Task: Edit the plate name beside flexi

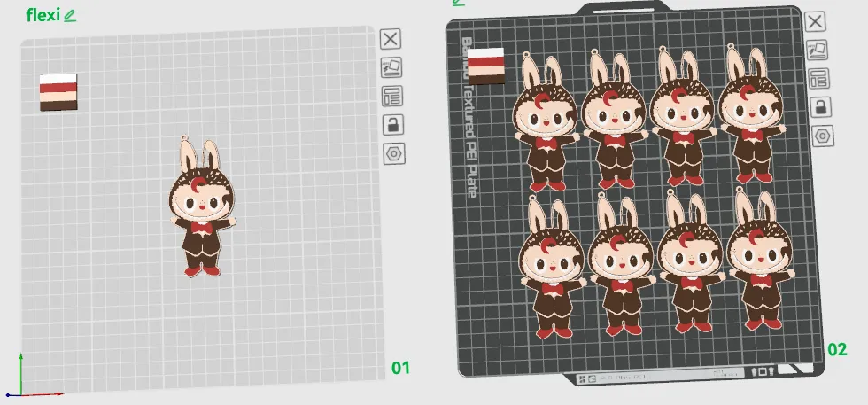Action: (x=70, y=16)
